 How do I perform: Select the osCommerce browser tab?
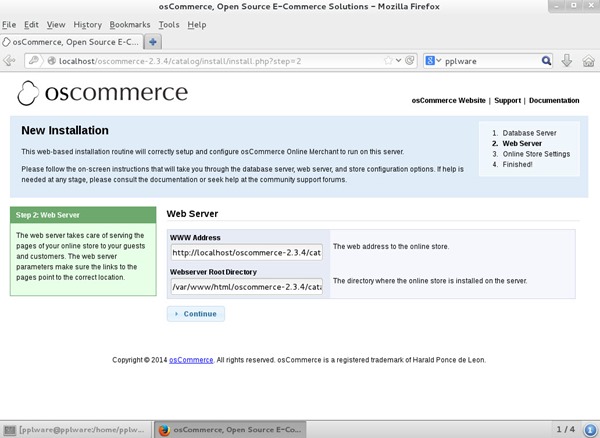coord(72,42)
